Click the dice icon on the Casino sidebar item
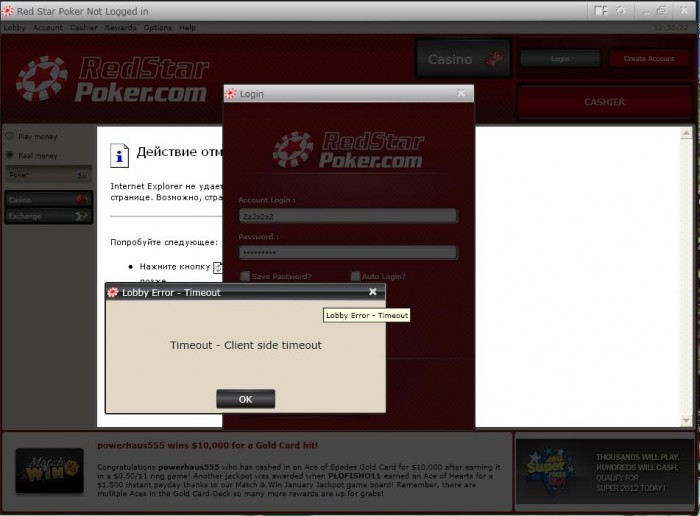The width and height of the screenshot is (700, 516). [82, 200]
